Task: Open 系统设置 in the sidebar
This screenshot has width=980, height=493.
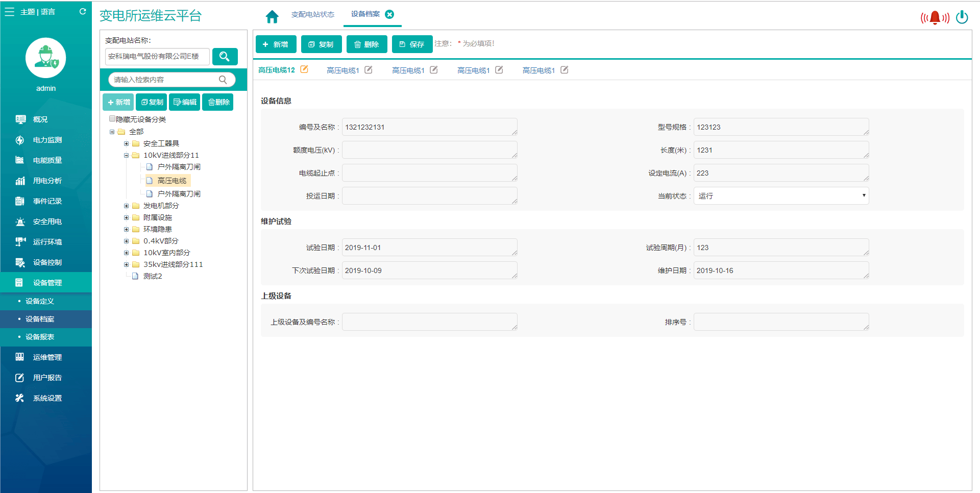Action: click(46, 398)
